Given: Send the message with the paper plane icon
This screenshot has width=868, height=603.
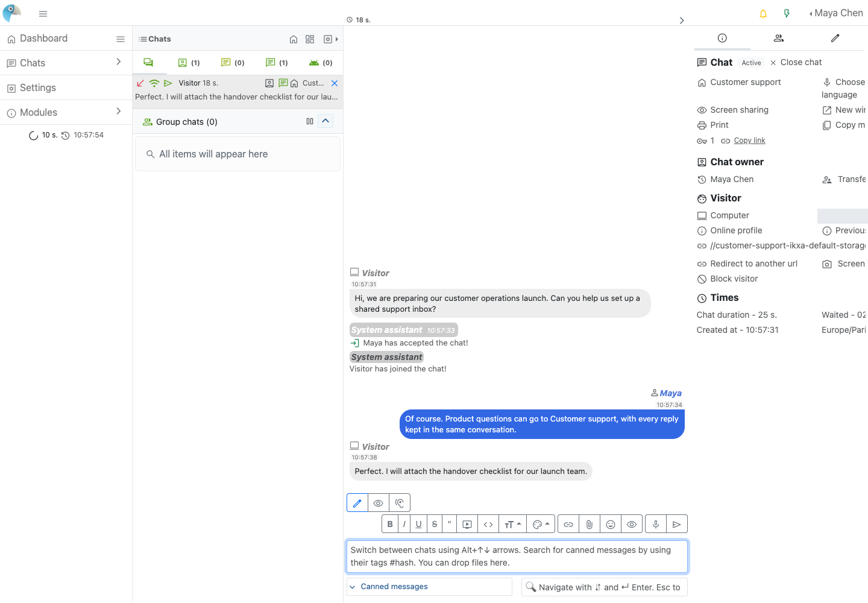Looking at the screenshot, I should pos(677,524).
